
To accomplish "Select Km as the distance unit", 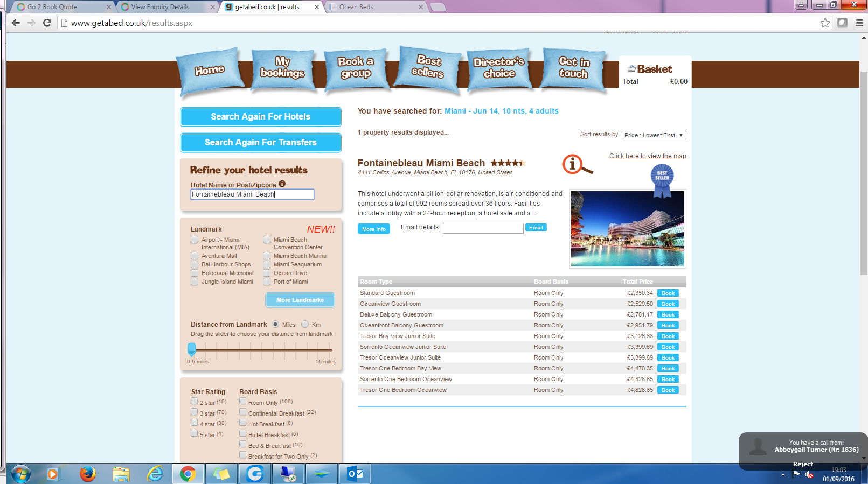I will (x=305, y=324).
